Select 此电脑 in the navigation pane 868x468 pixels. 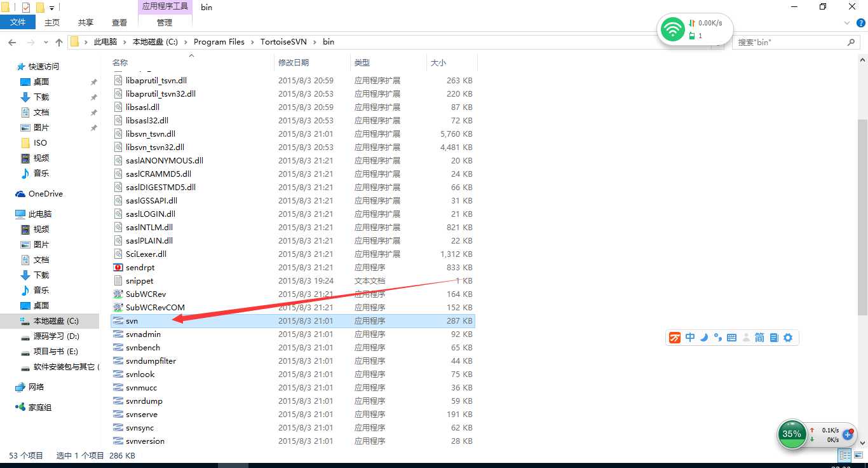40,214
